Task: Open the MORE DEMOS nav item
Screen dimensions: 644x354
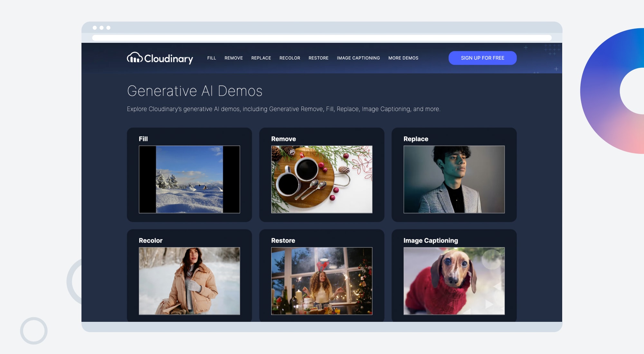Action: [403, 58]
